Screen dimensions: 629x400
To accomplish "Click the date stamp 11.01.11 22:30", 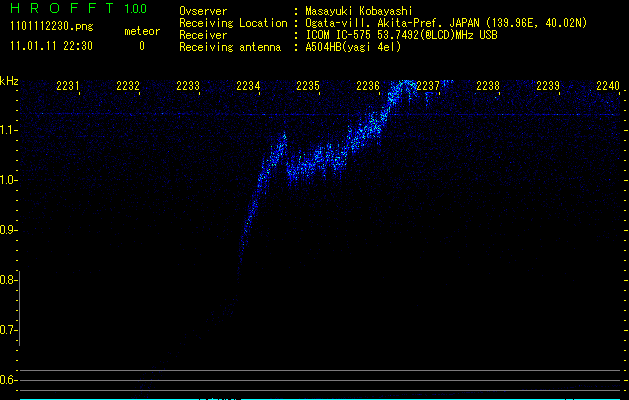I will 51,46.
